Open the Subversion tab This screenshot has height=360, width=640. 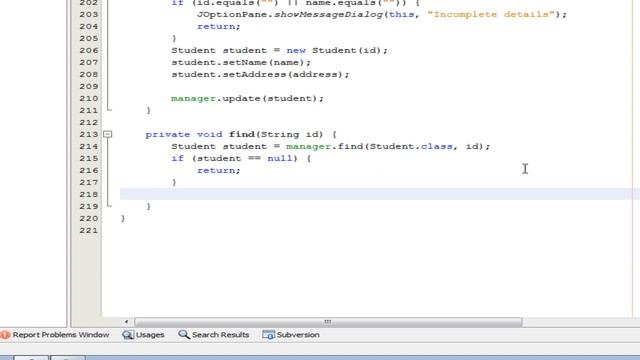click(291, 335)
